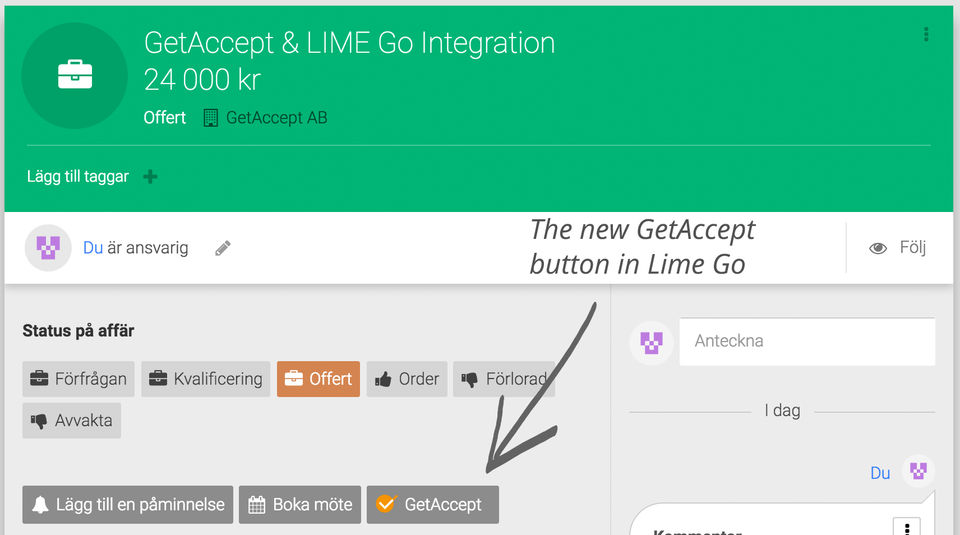Screen dimensions: 960x535
Task: Open the GetAccept AB company link
Action: click(275, 118)
